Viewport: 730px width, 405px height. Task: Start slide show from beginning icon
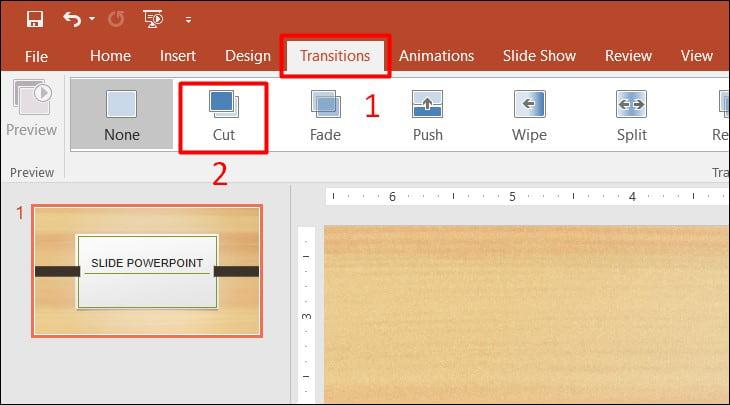pos(153,19)
